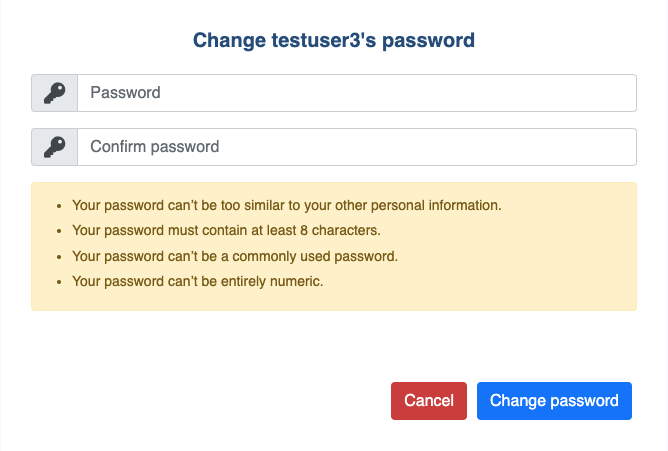Click the "Change testuser3's password" heading
Image resolution: width=668 pixels, height=451 pixels.
[x=333, y=41]
